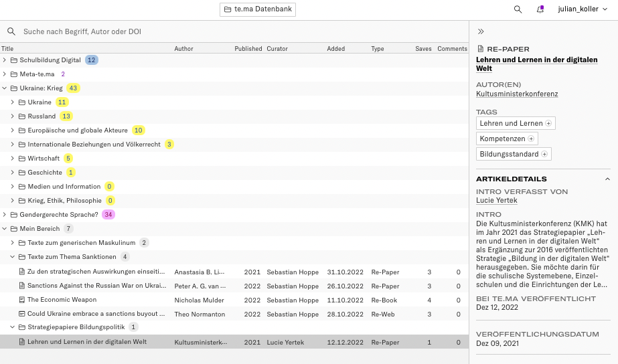Image resolution: width=618 pixels, height=364 pixels.
Task: Open the julian_koller user dropdown
Action: coord(582,9)
